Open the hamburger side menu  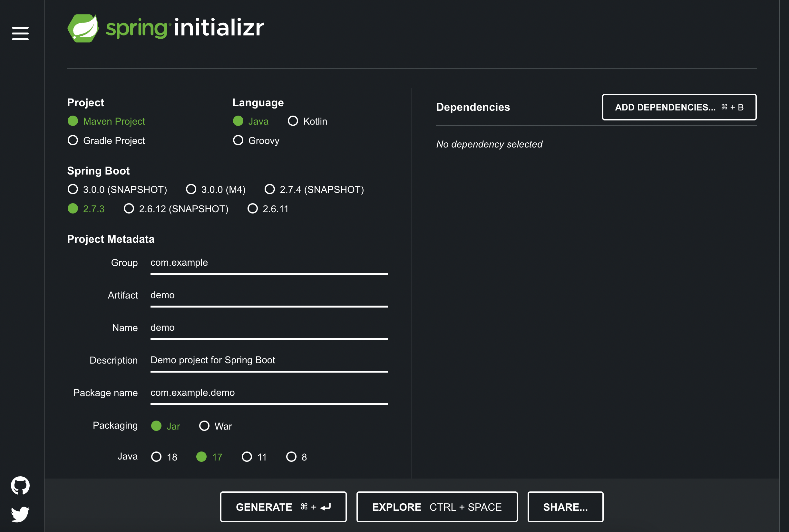point(20,33)
